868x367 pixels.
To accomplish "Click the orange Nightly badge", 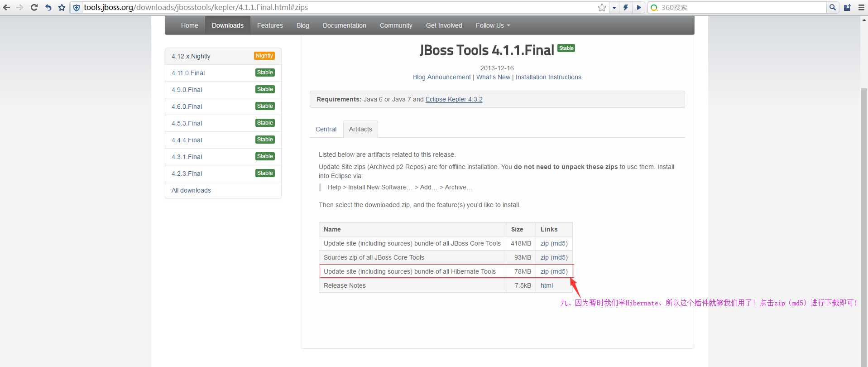I will (264, 56).
